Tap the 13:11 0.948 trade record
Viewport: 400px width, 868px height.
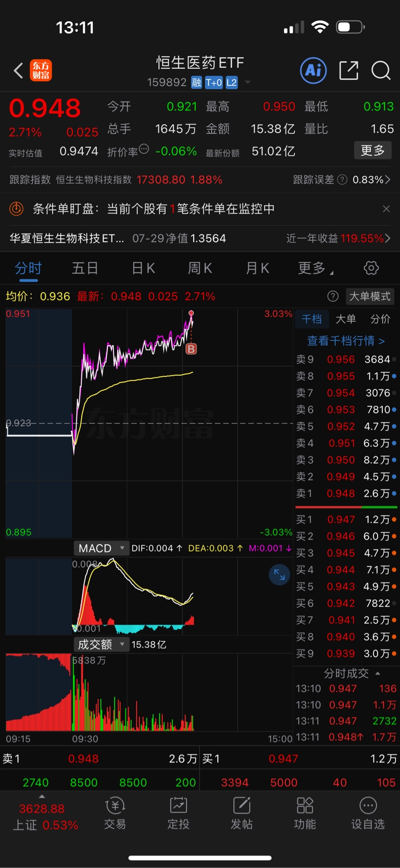pos(346,737)
